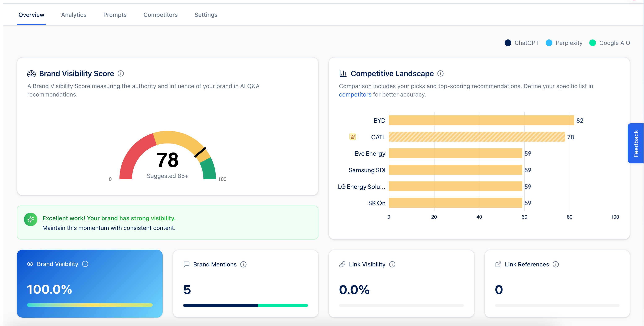Open the competitors link in the description
The height and width of the screenshot is (326, 644).
coord(355,95)
